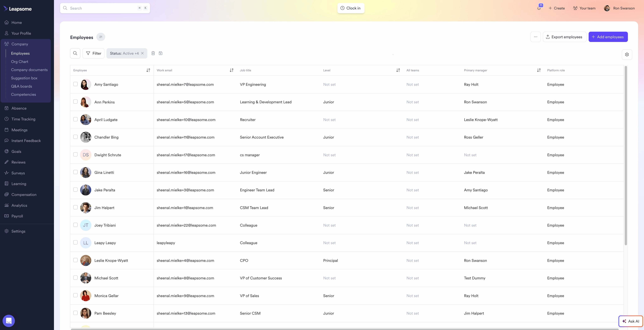Check the Leslie Knope-Wyatt row checkbox
This screenshot has height=330, width=644.
tap(75, 260)
